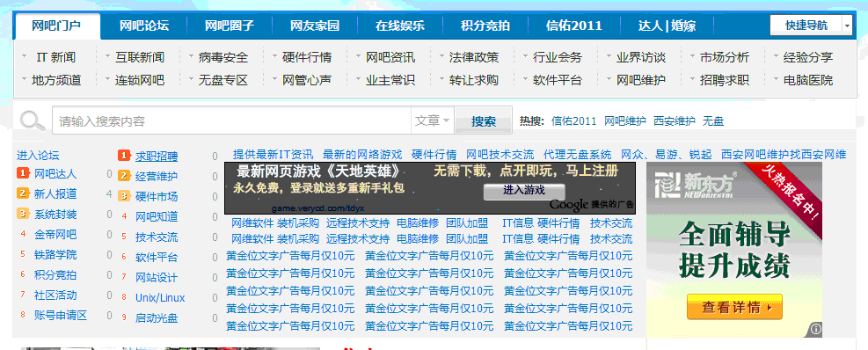This screenshot has width=868, height=350.
Task: Click the rank 3 badge beside 硬件市场
Action: click(124, 197)
